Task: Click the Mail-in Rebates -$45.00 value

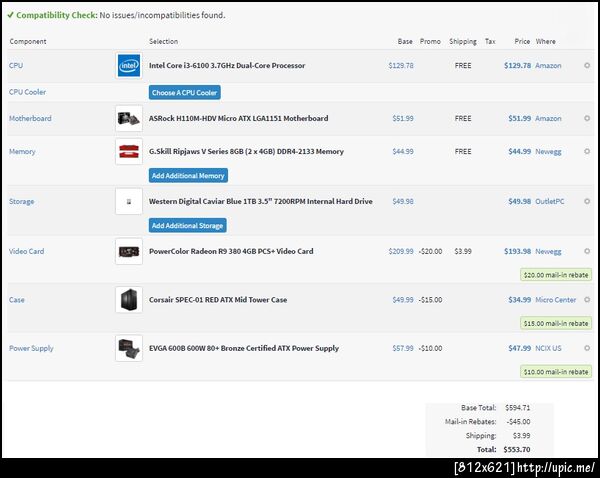Action: click(x=518, y=422)
